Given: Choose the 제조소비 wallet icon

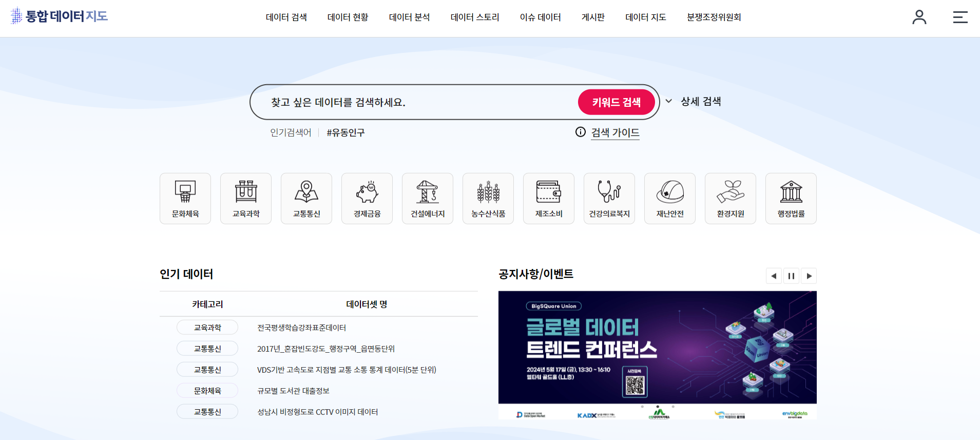Looking at the screenshot, I should coord(549,198).
